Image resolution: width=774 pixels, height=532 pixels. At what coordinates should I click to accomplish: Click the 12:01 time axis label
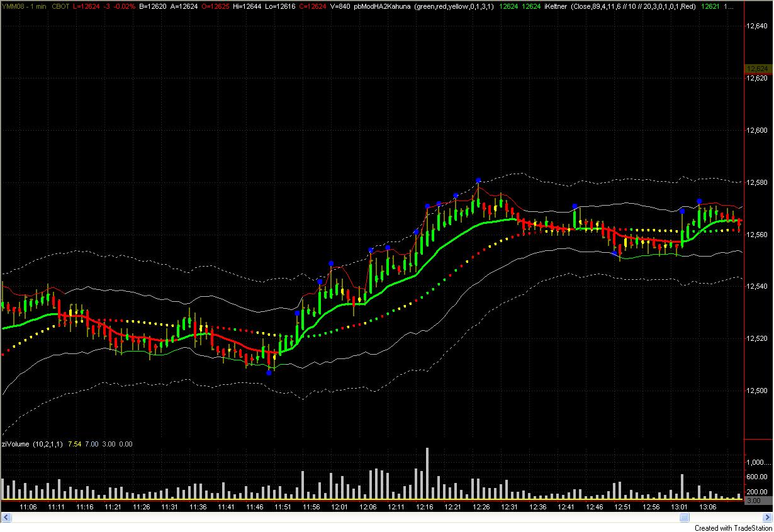(x=340, y=506)
